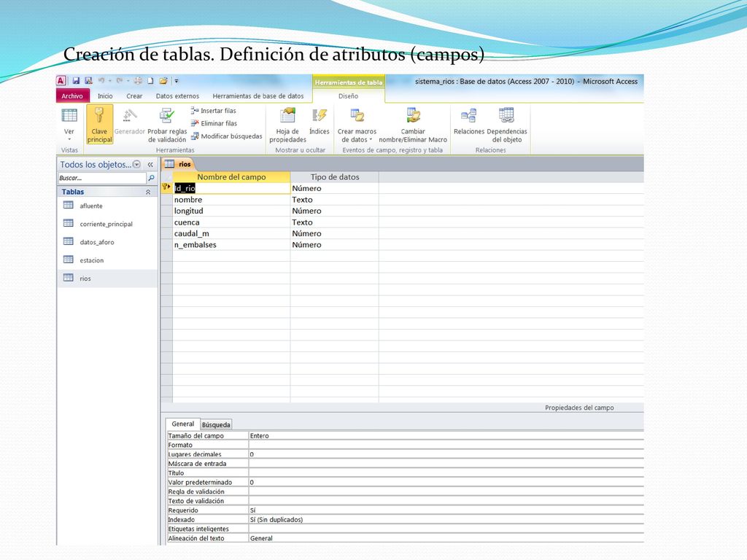Click the Lugares decimales value field
Image resolution: width=747 pixels, height=560 pixels.
click(446, 454)
